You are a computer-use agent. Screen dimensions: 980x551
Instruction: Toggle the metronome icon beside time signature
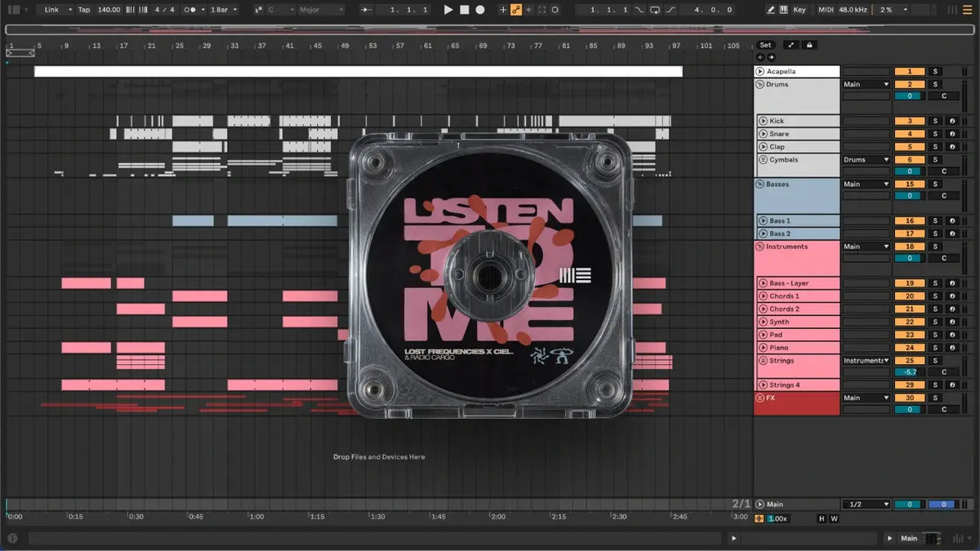tap(190, 10)
